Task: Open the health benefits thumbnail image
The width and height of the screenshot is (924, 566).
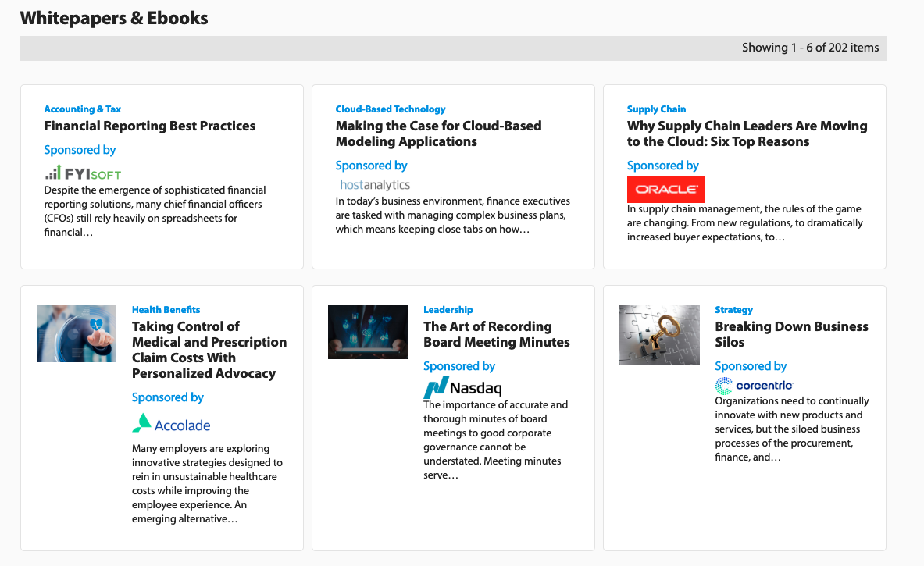Action: pos(77,333)
